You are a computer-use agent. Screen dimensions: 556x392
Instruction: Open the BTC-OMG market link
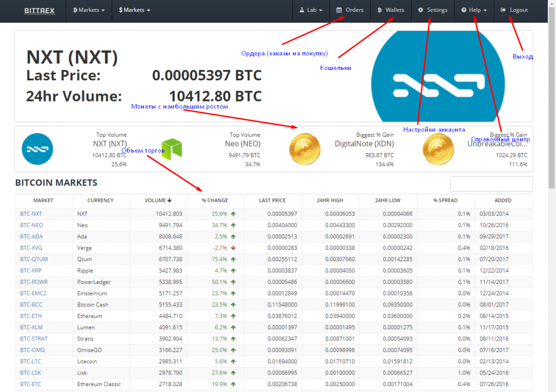pos(32,350)
